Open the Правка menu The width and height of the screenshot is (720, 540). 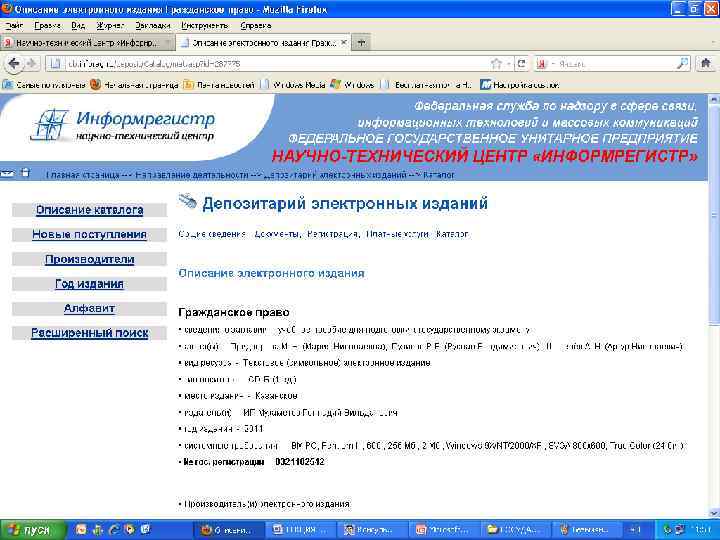point(47,26)
